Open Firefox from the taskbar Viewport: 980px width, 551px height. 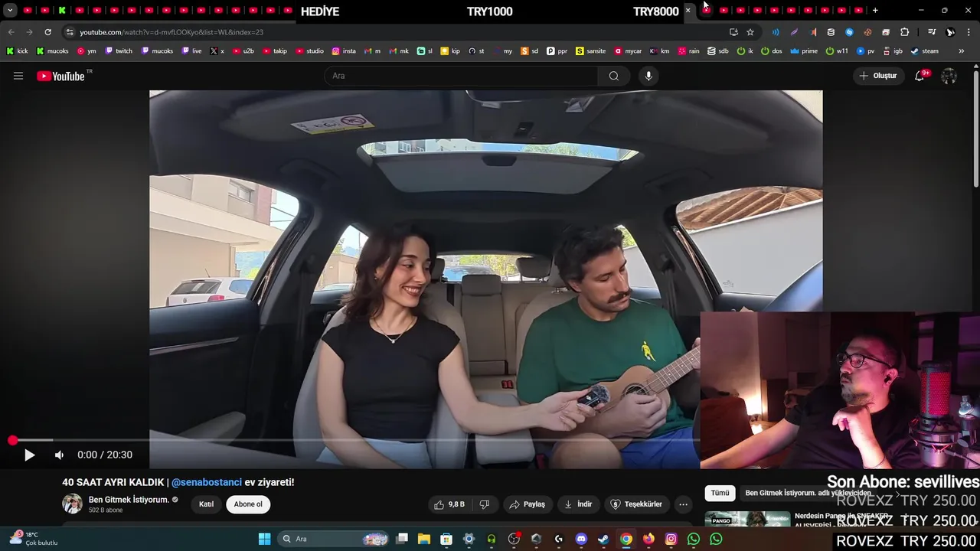pyautogui.click(x=648, y=539)
